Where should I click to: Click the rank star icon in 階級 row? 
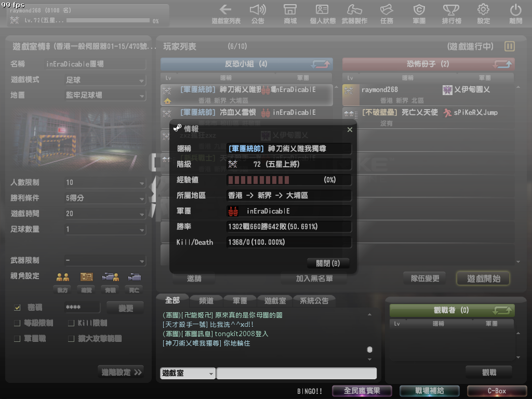[233, 164]
